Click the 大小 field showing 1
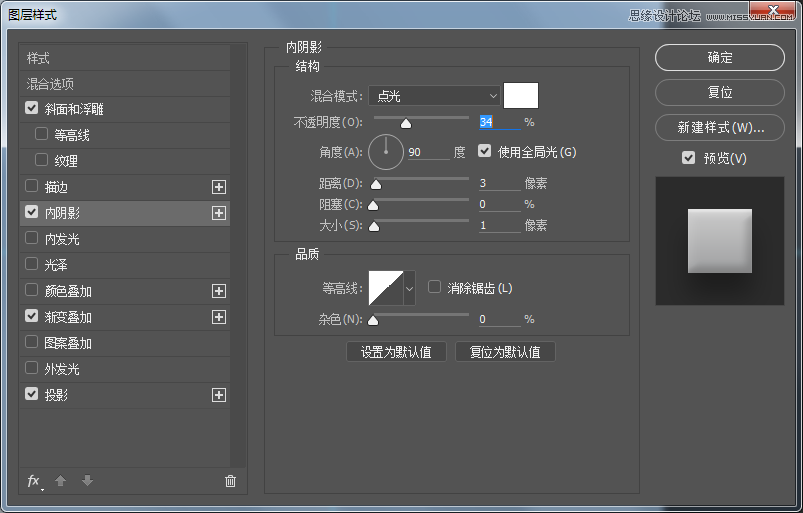Screen dimensions: 803x513 tap(499, 225)
